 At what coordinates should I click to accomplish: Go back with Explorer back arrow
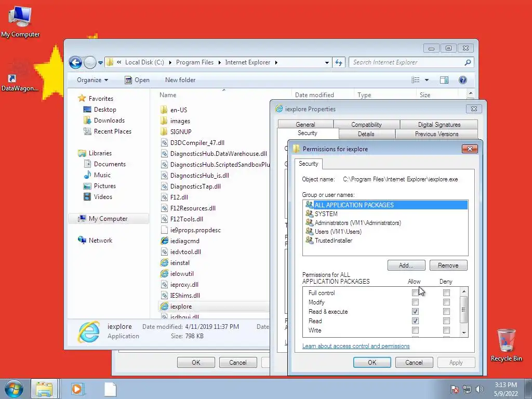coord(75,62)
